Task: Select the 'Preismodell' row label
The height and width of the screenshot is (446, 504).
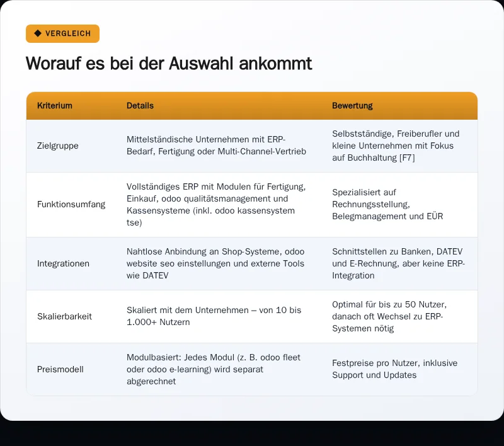Action: (60, 369)
